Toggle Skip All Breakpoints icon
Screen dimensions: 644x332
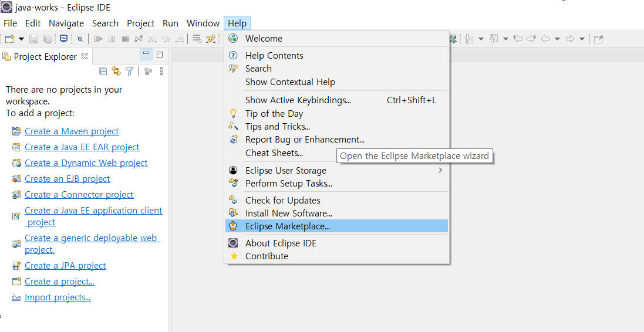80,39
